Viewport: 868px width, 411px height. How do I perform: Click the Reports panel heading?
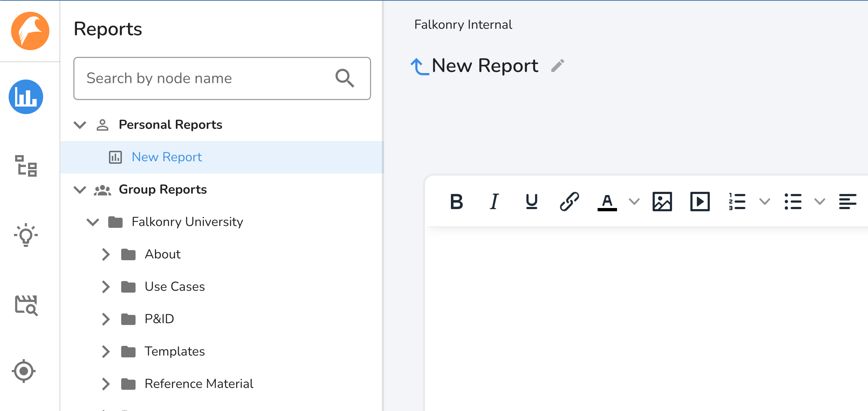click(x=108, y=29)
